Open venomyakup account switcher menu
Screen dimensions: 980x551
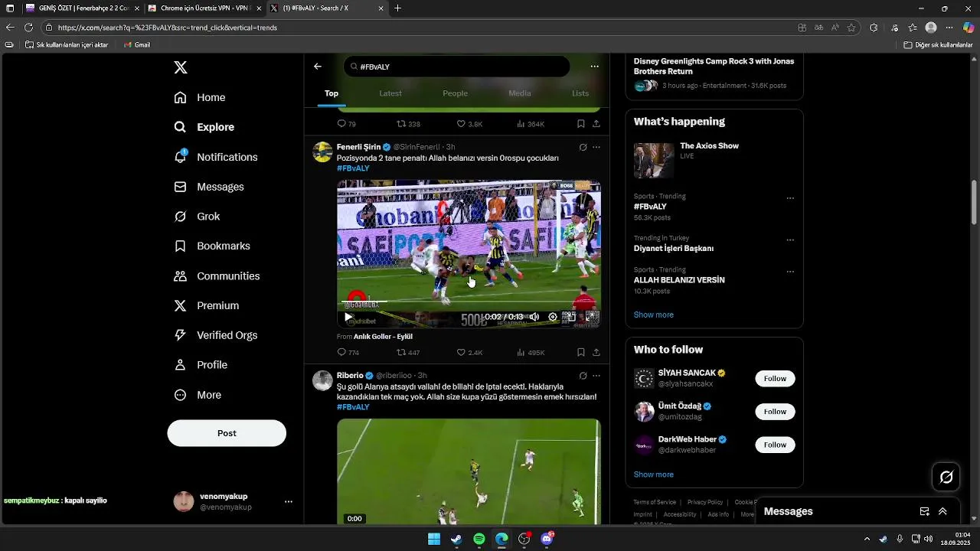click(x=289, y=501)
